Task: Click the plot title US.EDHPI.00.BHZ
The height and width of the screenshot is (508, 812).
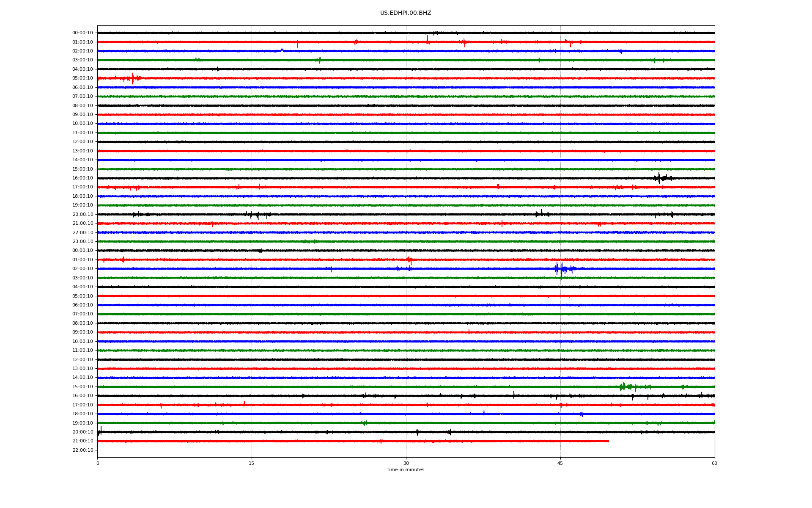Action: 405,13
